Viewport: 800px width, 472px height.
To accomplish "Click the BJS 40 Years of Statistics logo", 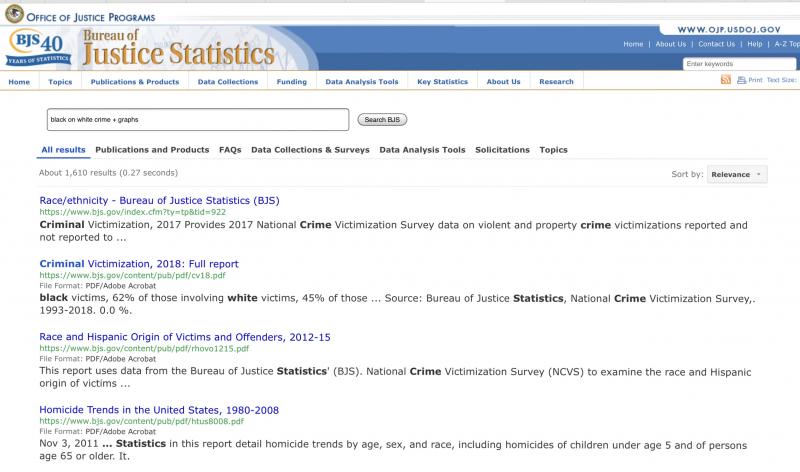I will click(x=39, y=48).
